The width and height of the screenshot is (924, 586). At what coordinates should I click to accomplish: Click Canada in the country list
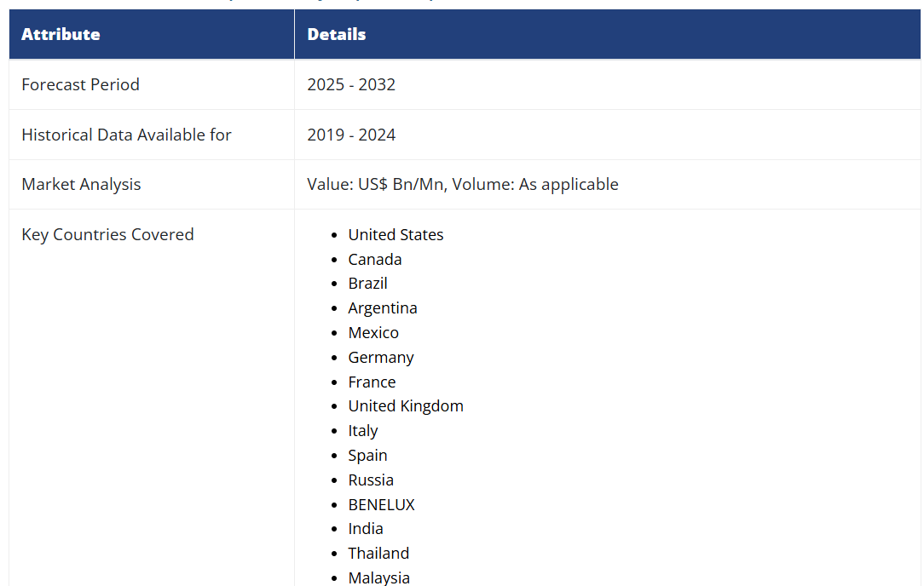tap(374, 259)
